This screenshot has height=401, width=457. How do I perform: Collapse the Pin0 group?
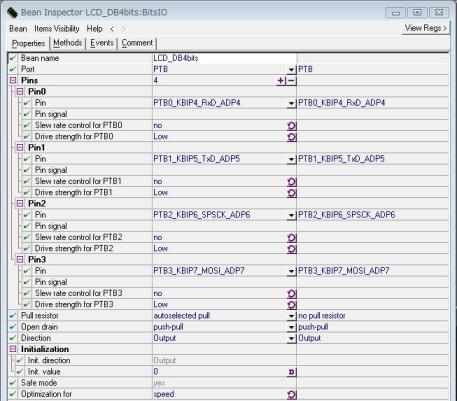20,91
